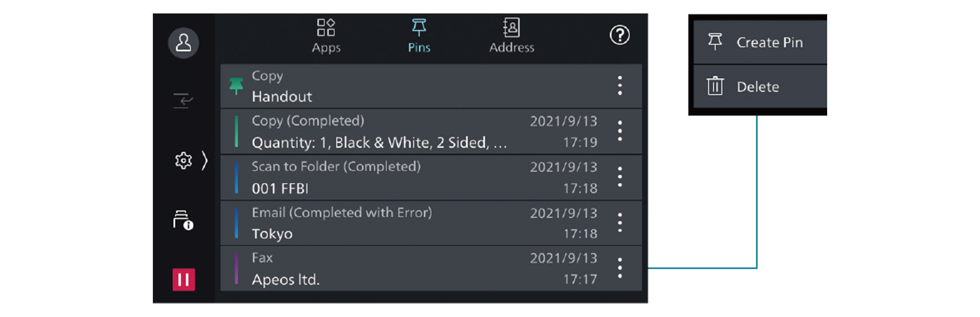
Task: Select the Pins tab
Action: click(x=419, y=35)
